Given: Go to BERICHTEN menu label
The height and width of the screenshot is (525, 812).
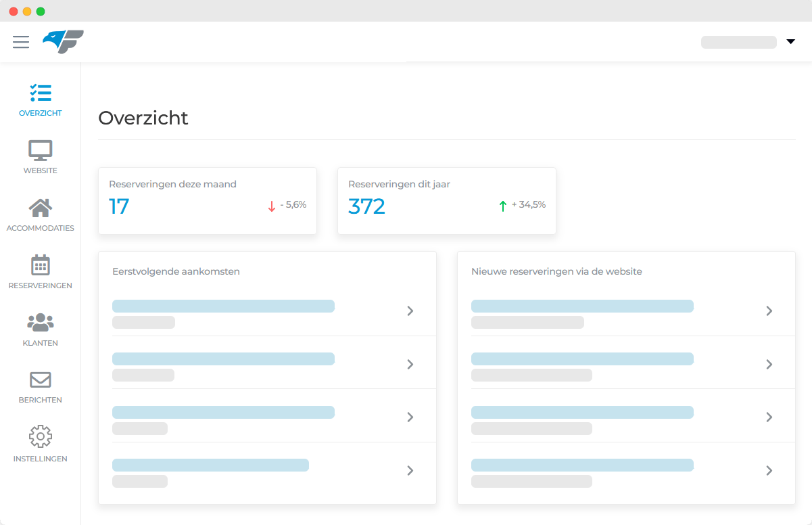Looking at the screenshot, I should [41, 400].
